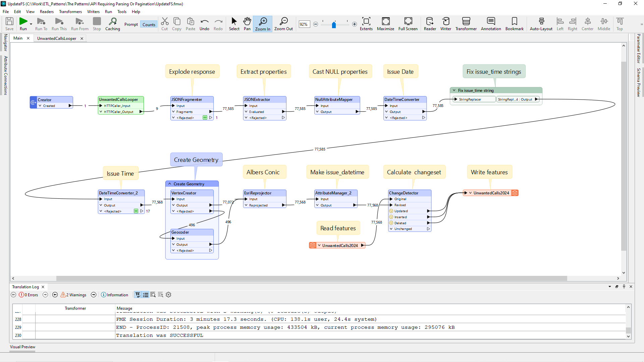
Task: Click the zoom percentage input field
Action: (304, 24)
